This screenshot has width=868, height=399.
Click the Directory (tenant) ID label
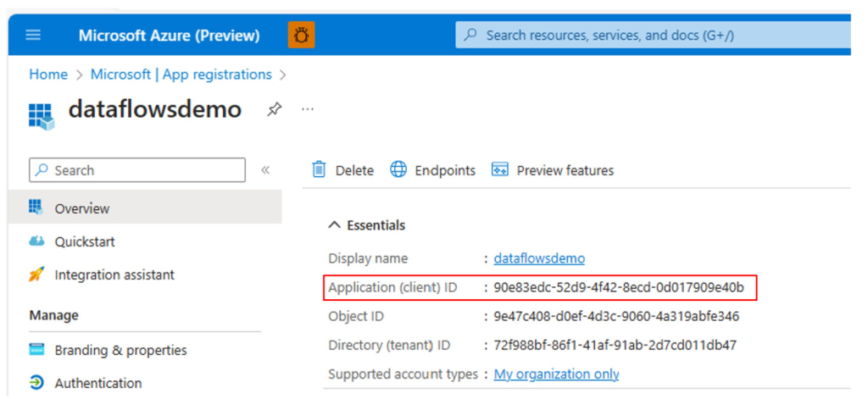[389, 346]
